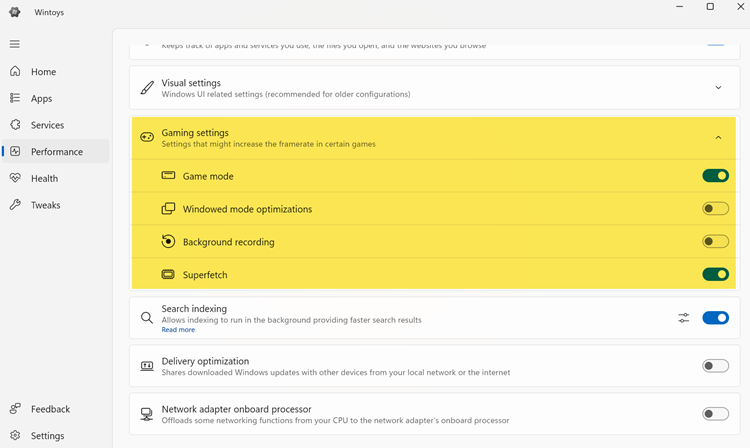Click the Wintoys app logo icon
Viewport: 750px width, 448px height.
(15, 12)
